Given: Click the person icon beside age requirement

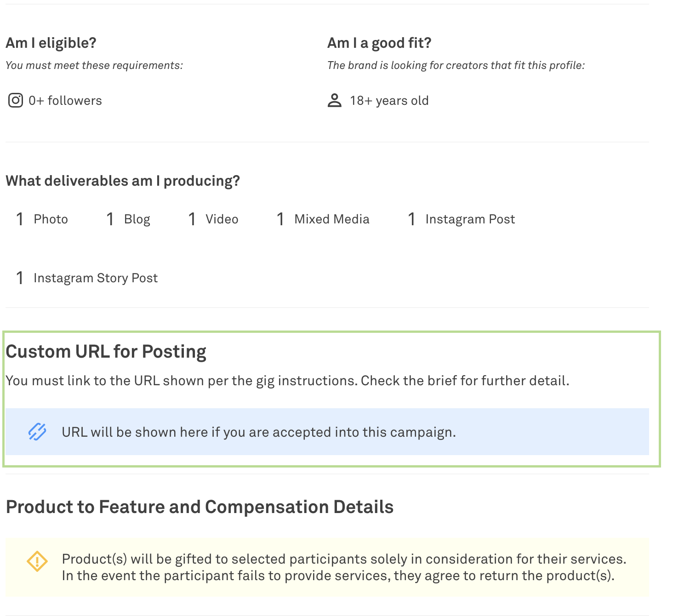Looking at the screenshot, I should point(335,100).
